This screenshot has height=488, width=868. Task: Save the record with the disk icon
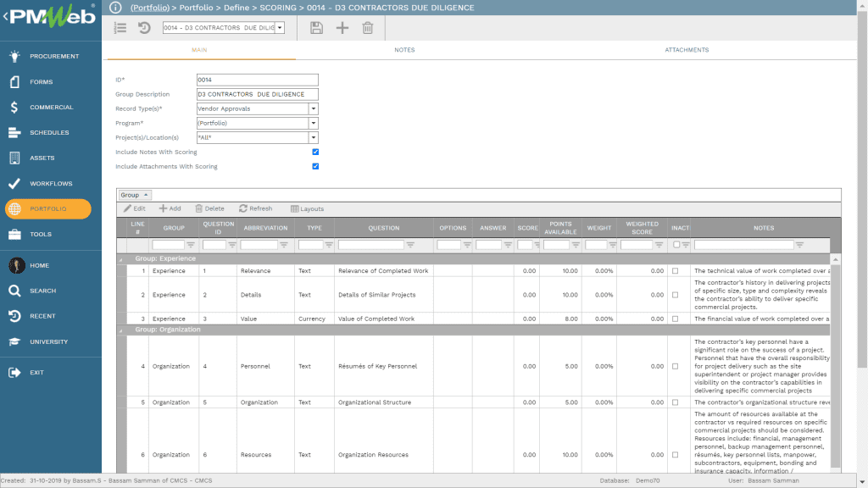(316, 28)
